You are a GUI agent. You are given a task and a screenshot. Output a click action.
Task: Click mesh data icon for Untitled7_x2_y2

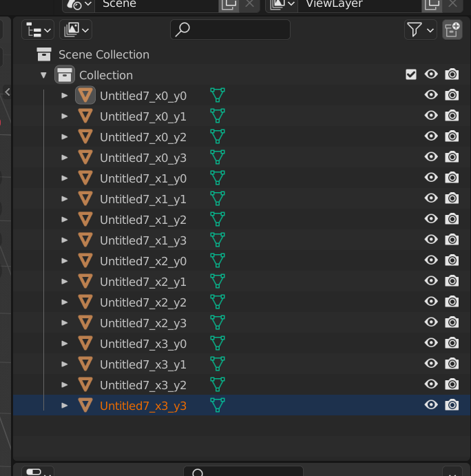tap(218, 302)
